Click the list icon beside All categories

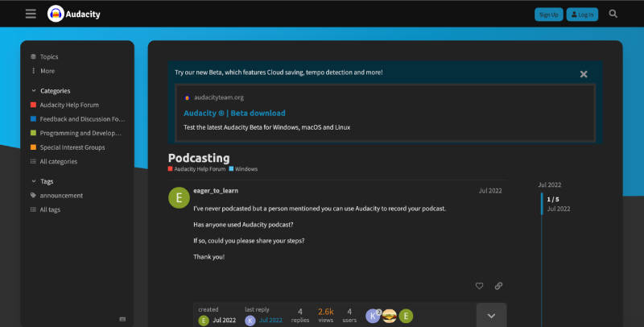pos(33,161)
